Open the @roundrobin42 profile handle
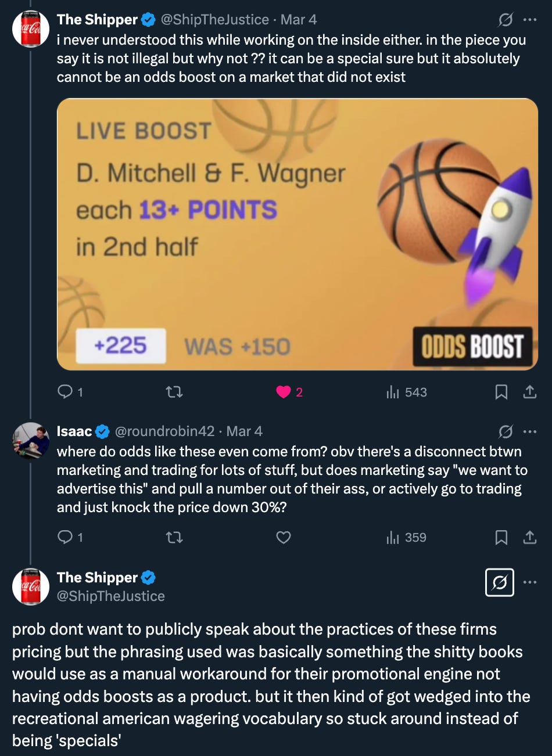Screen dimensions: 552x756 165,431
